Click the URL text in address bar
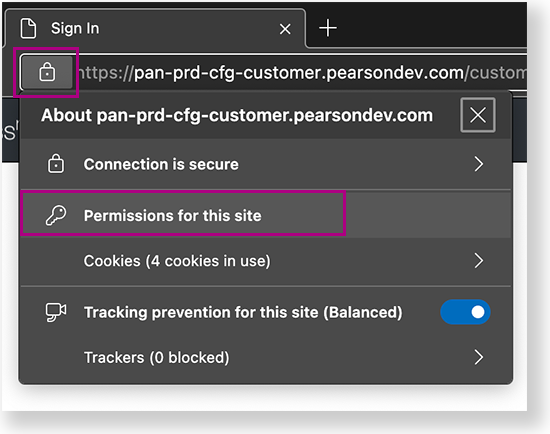 (302, 73)
